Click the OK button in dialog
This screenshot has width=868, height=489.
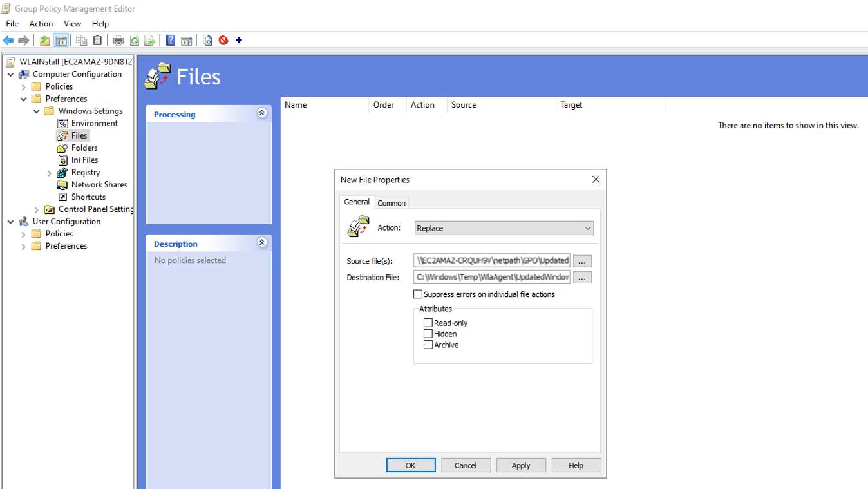[410, 465]
